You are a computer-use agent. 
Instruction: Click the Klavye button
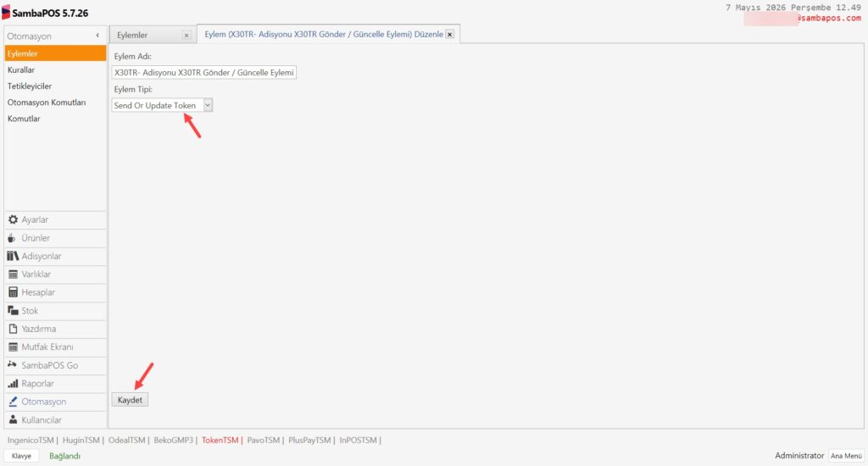[21, 456]
